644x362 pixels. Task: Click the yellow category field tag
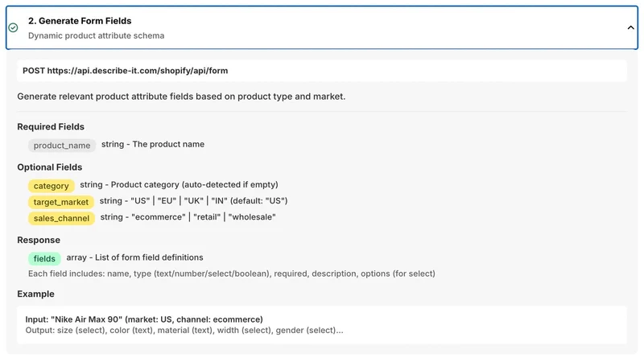pos(52,186)
